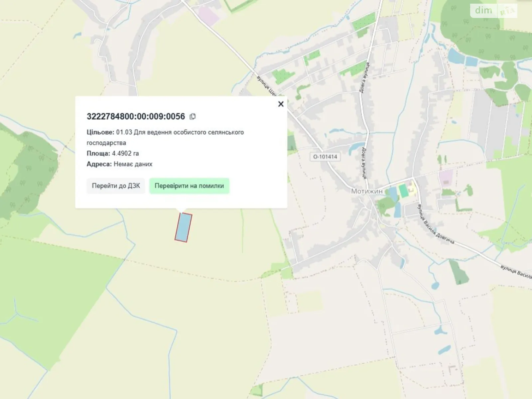This screenshot has height=399, width=532.
Task: Select the blue highlighted land parcel
Action: 184,227
